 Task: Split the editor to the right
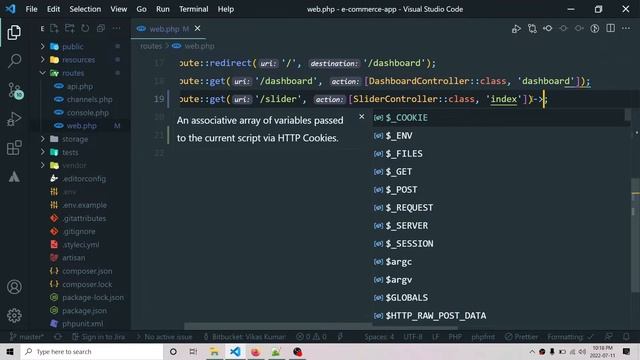click(x=611, y=28)
